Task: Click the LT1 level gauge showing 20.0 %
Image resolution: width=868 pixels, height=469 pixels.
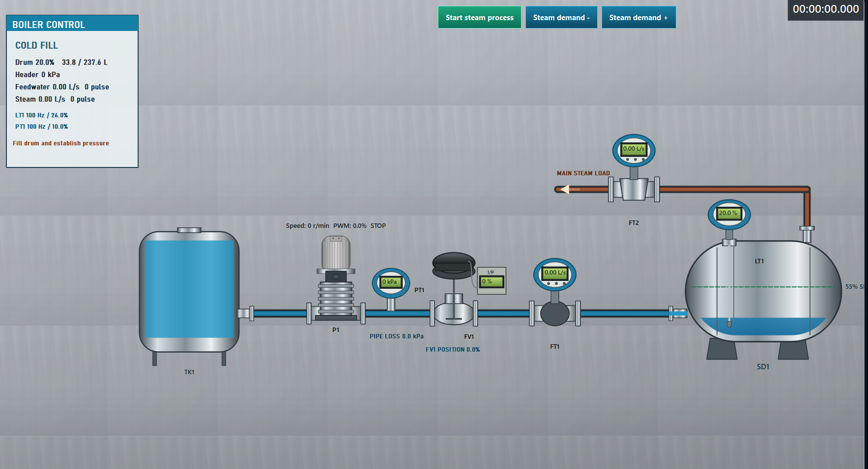Action: [729, 214]
